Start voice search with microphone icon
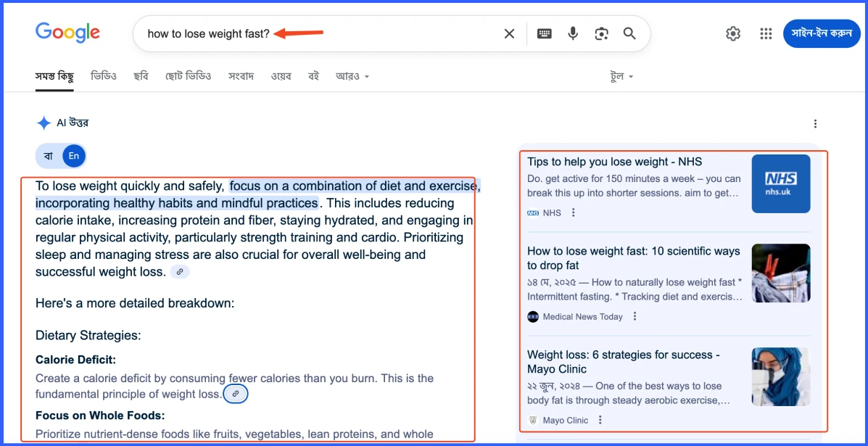 click(x=573, y=34)
